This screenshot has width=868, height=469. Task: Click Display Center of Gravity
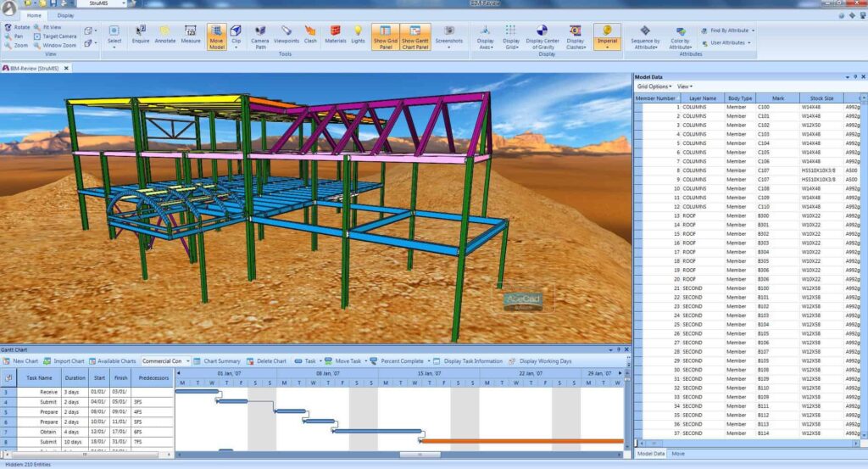pyautogui.click(x=542, y=36)
